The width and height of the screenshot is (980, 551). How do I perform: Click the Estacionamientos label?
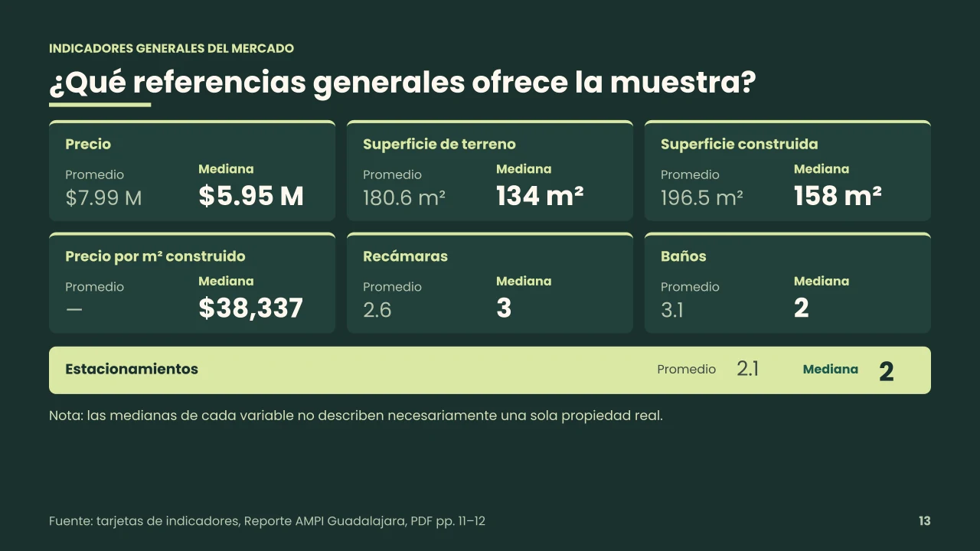[132, 369]
